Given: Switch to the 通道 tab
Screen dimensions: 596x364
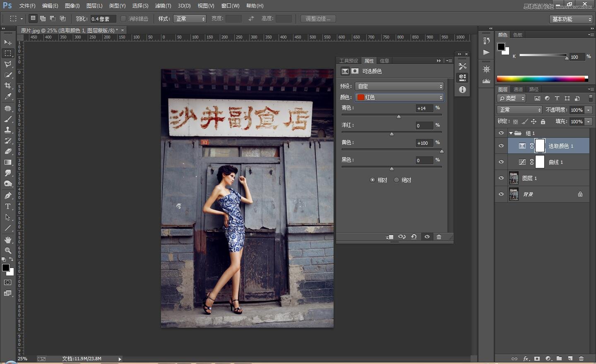Looking at the screenshot, I should [x=518, y=89].
